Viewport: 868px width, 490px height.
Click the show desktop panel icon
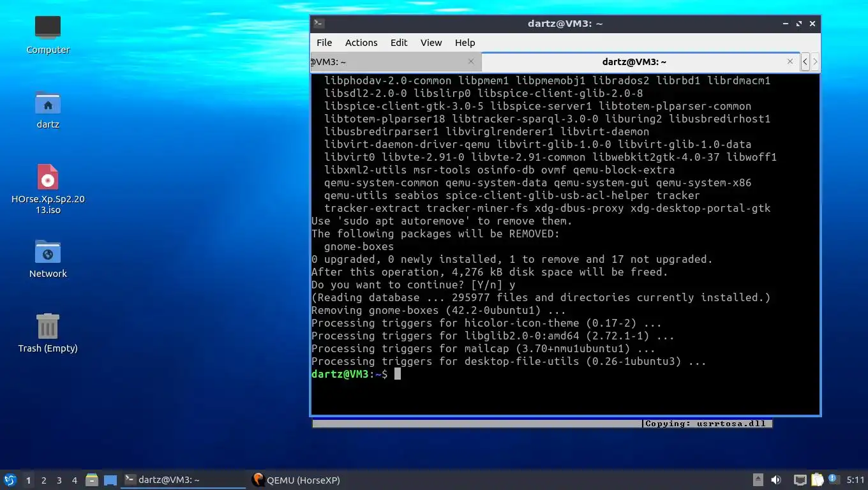(x=110, y=480)
